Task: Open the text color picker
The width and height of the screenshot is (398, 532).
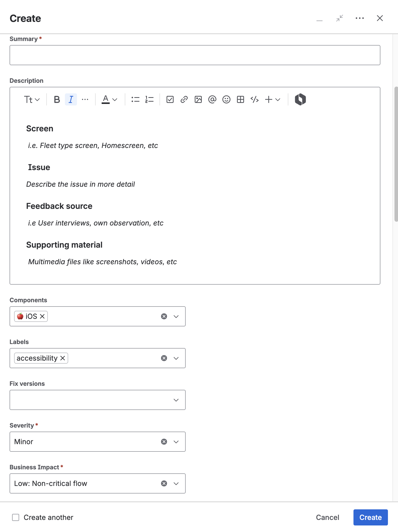Action: click(109, 100)
